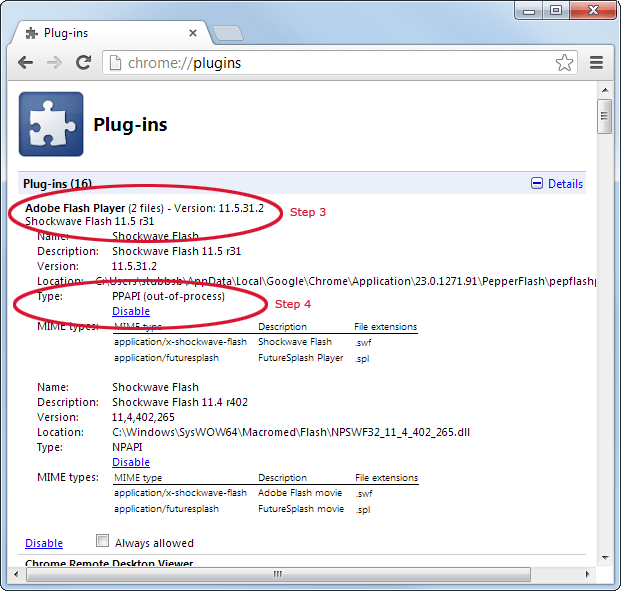Click the 'Plug-ins (16)' section header
Screen dimensions: 621x591
pyautogui.click(x=57, y=184)
